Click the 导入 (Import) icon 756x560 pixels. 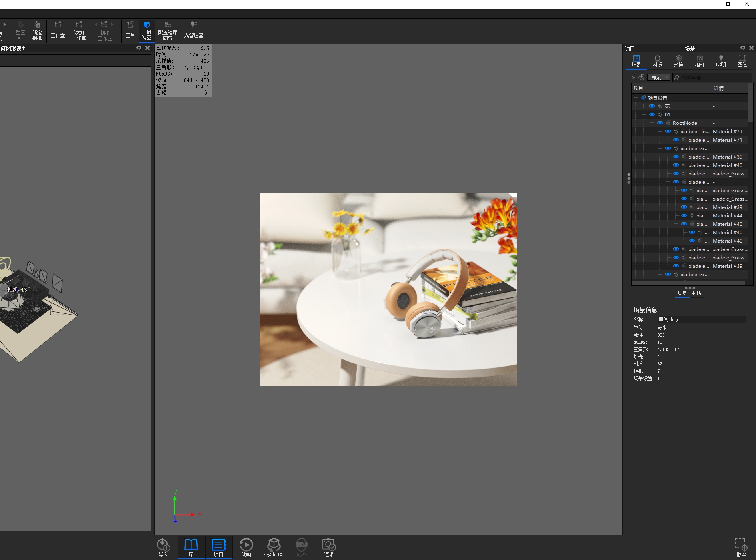[x=164, y=547]
